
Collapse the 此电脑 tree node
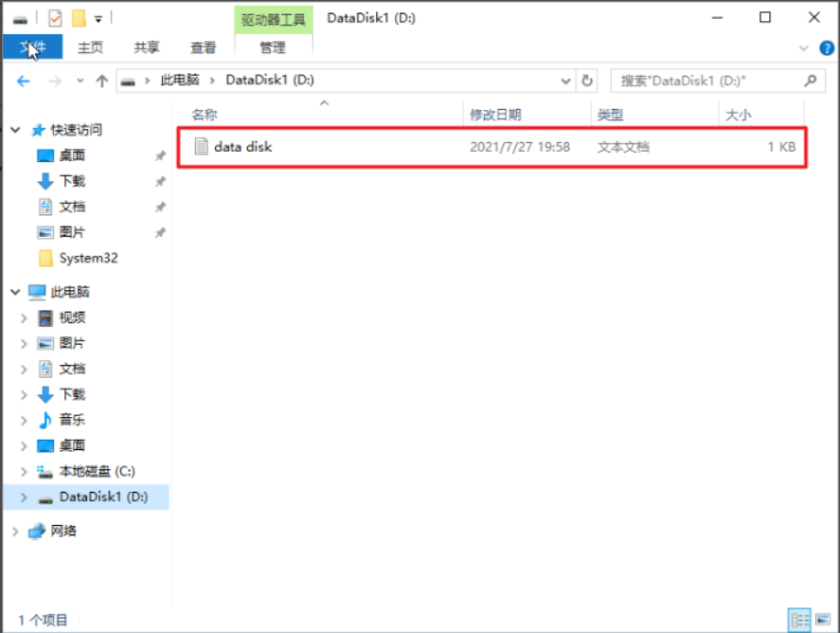pyautogui.click(x=15, y=292)
